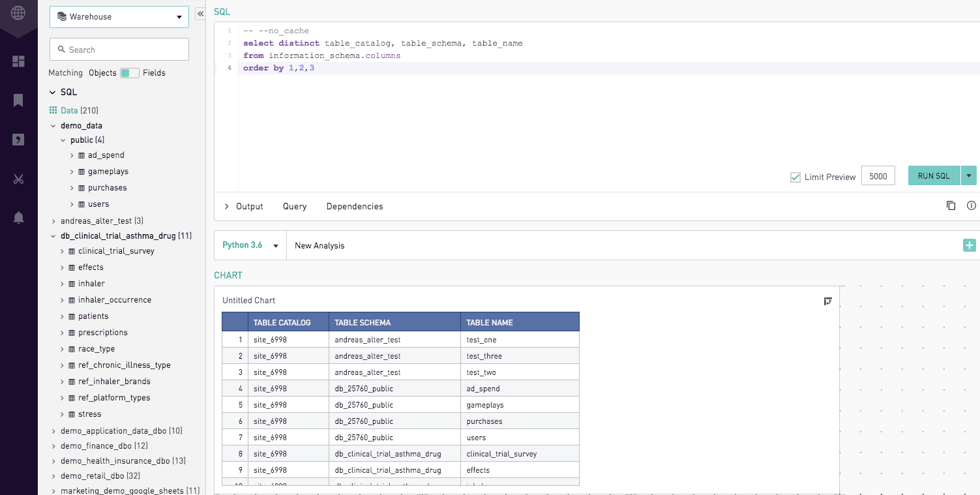Select the ref_inhaler_brands table row
Image resolution: width=980 pixels, height=495 pixels.
(x=114, y=382)
